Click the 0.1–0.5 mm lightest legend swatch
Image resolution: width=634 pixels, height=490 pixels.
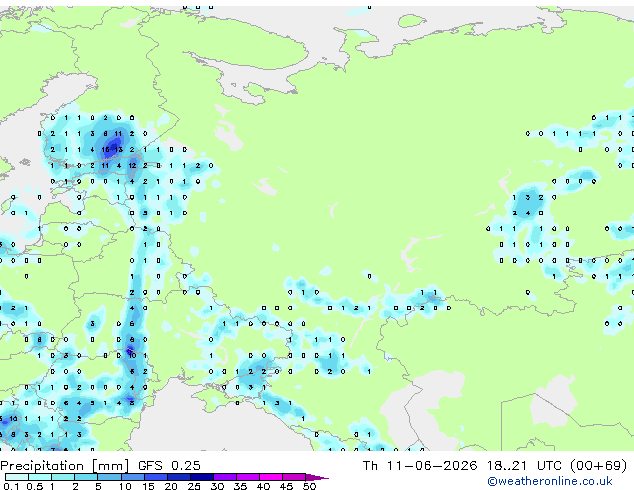pos(17,477)
